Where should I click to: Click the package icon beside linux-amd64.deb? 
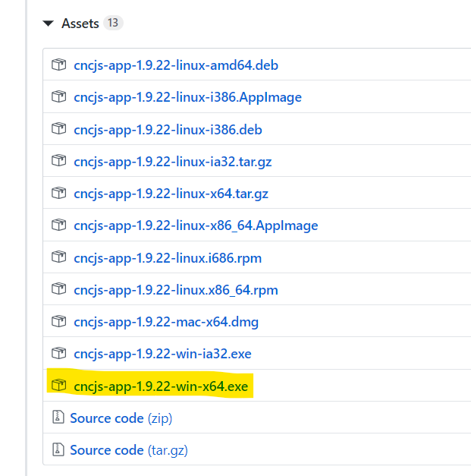point(58,65)
